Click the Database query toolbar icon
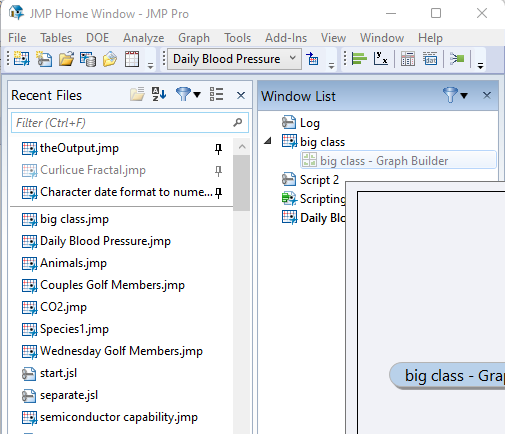505x434 pixels. (88, 59)
